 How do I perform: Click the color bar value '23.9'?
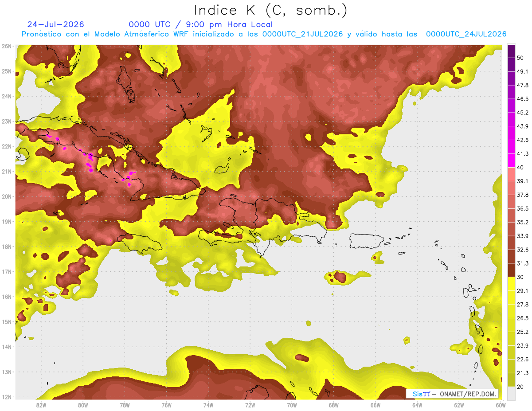tap(523, 346)
